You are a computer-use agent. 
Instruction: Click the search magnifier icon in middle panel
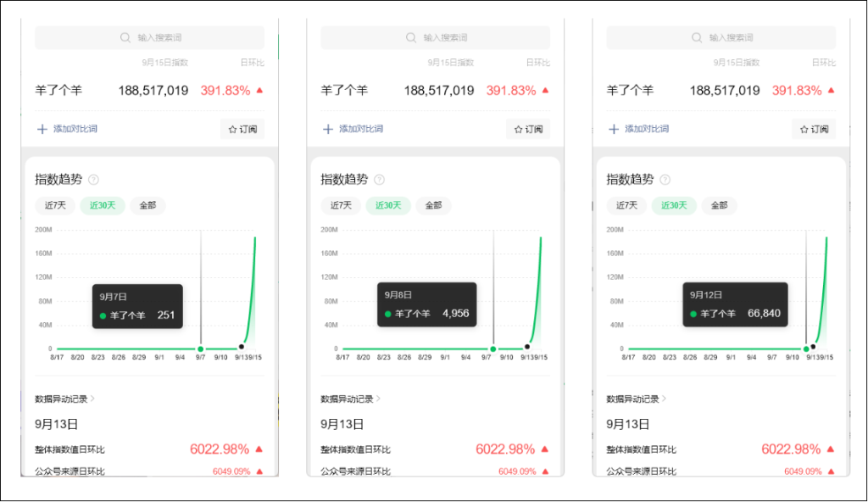coord(411,37)
